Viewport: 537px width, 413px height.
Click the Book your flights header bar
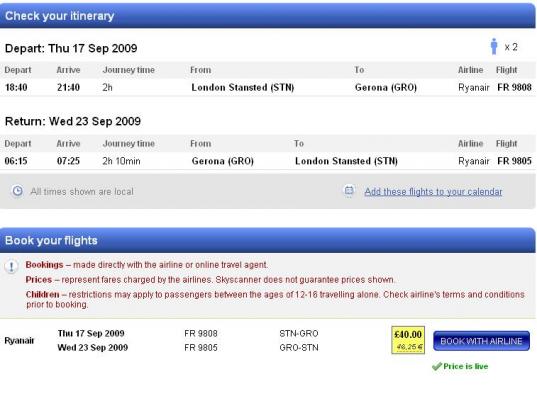pos(267,240)
